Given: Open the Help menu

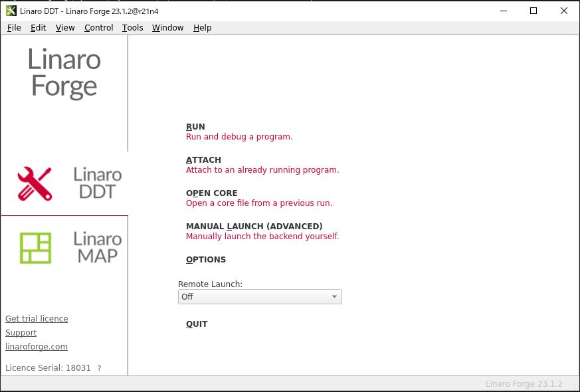Looking at the screenshot, I should pos(202,28).
